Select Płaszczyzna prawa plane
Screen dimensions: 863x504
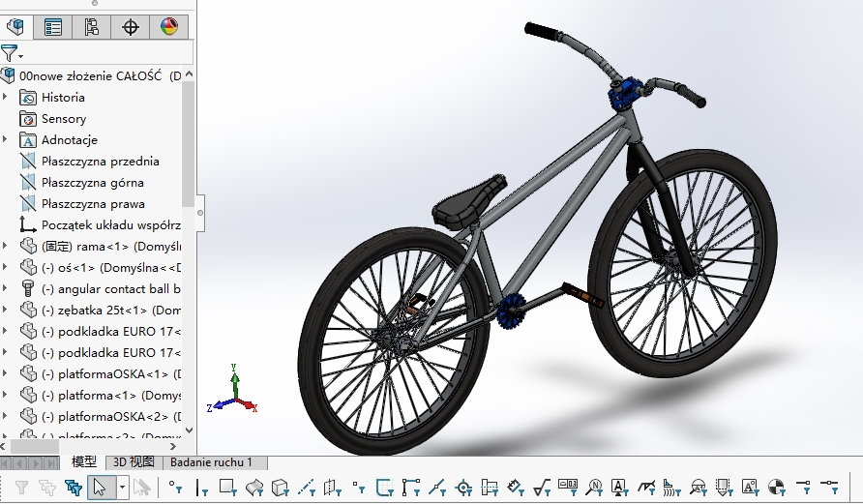[93, 203]
